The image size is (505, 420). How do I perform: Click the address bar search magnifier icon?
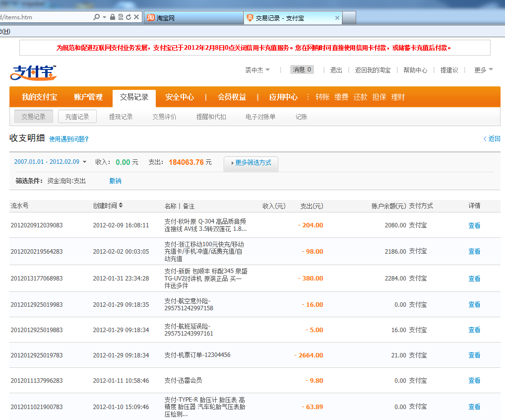pos(96,17)
